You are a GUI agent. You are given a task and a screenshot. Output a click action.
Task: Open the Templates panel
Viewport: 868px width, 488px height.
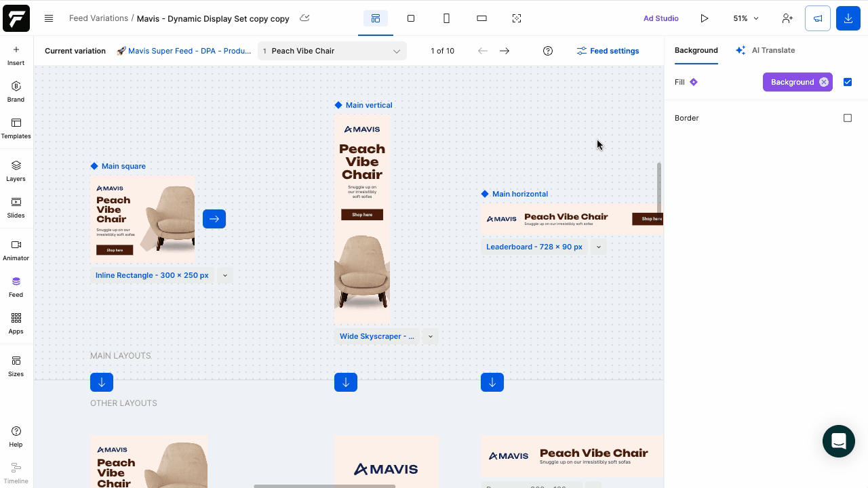[x=16, y=129]
